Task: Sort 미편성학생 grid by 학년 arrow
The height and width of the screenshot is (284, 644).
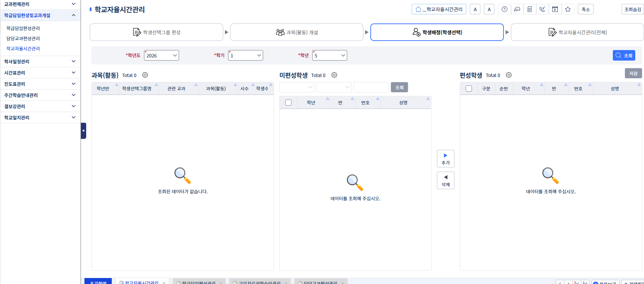Action: [328, 99]
